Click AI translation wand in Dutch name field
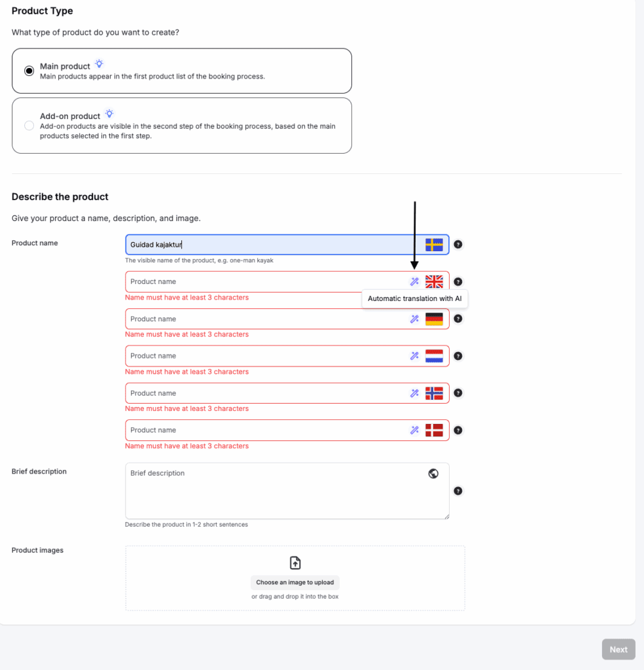 click(x=414, y=356)
